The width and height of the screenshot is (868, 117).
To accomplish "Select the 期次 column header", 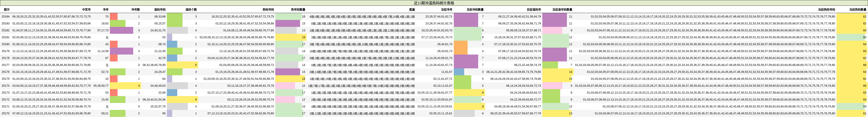I will tap(6, 10).
